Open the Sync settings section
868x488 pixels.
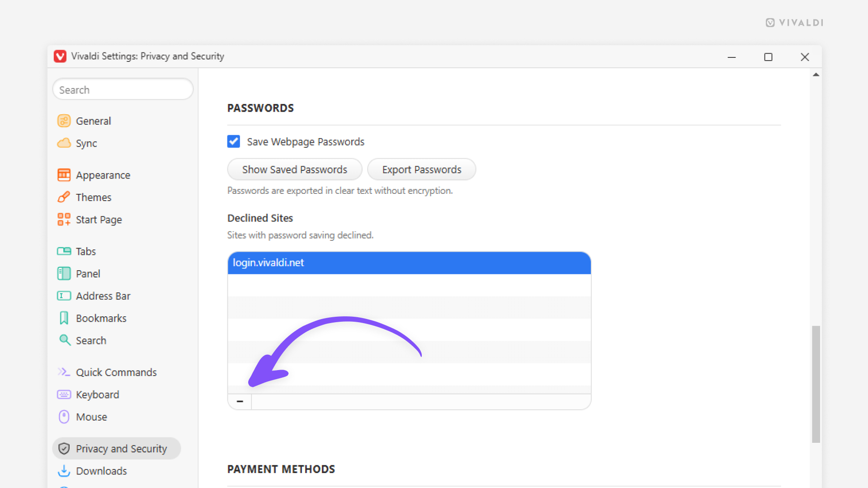[x=86, y=143]
